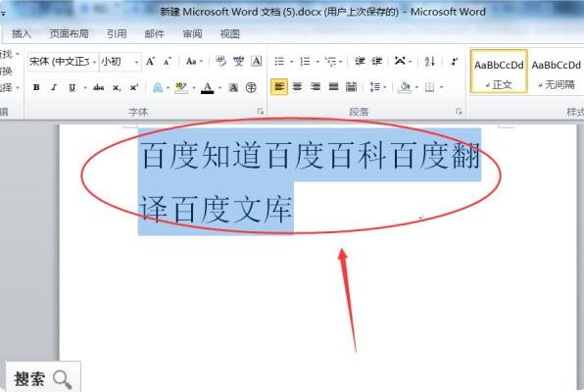
Task: Click the Grow Font icon
Action: click(x=151, y=62)
